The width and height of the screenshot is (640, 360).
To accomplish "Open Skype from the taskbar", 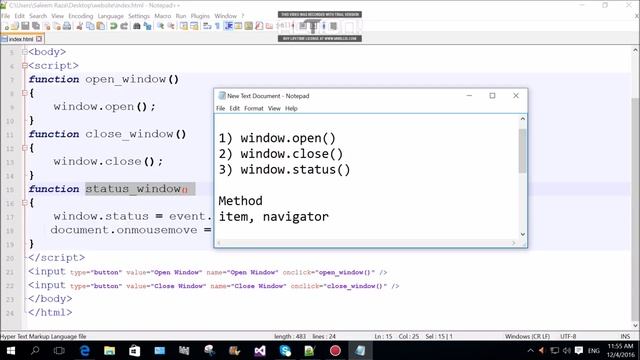I will click(285, 351).
